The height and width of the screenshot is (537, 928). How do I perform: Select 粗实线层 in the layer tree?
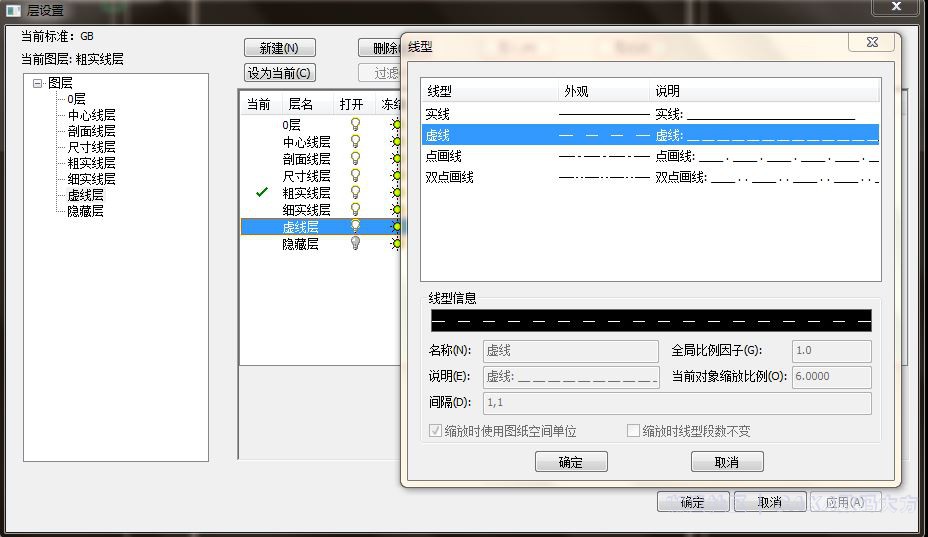91,163
